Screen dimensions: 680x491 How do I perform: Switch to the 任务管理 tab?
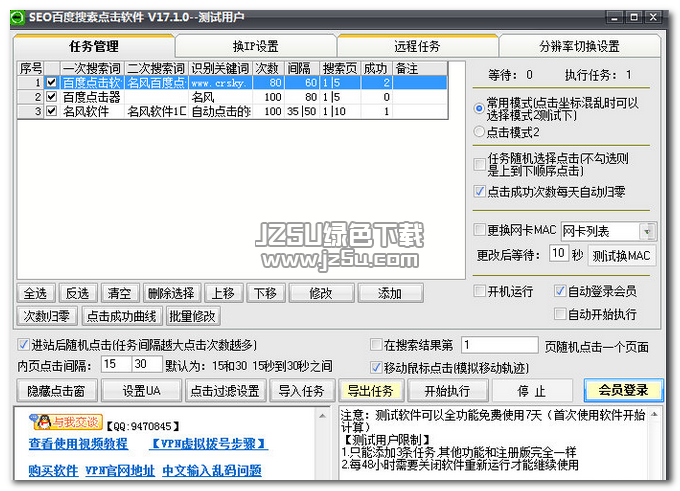tap(94, 46)
